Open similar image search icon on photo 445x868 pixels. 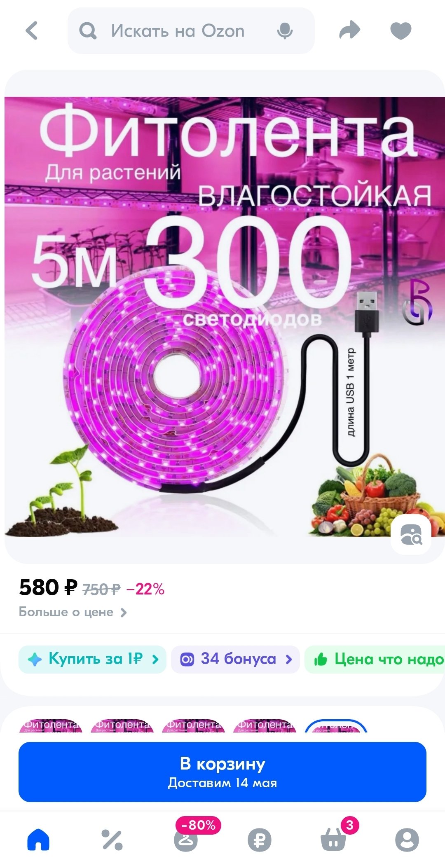(x=411, y=534)
